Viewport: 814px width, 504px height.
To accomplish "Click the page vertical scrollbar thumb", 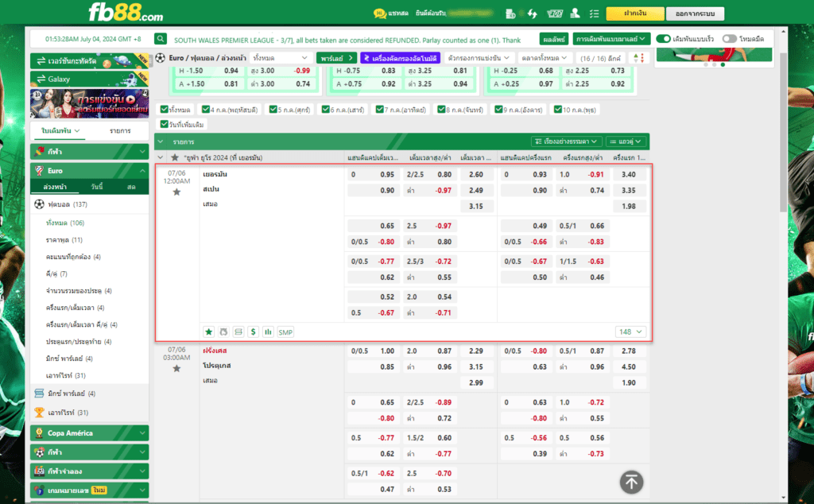I will pyautogui.click(x=783, y=132).
